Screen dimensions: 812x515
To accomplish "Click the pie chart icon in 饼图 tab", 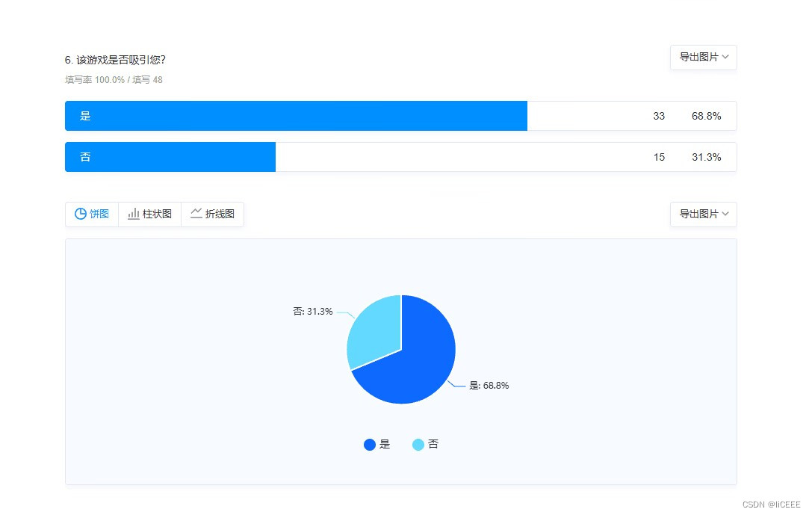I will coord(80,214).
